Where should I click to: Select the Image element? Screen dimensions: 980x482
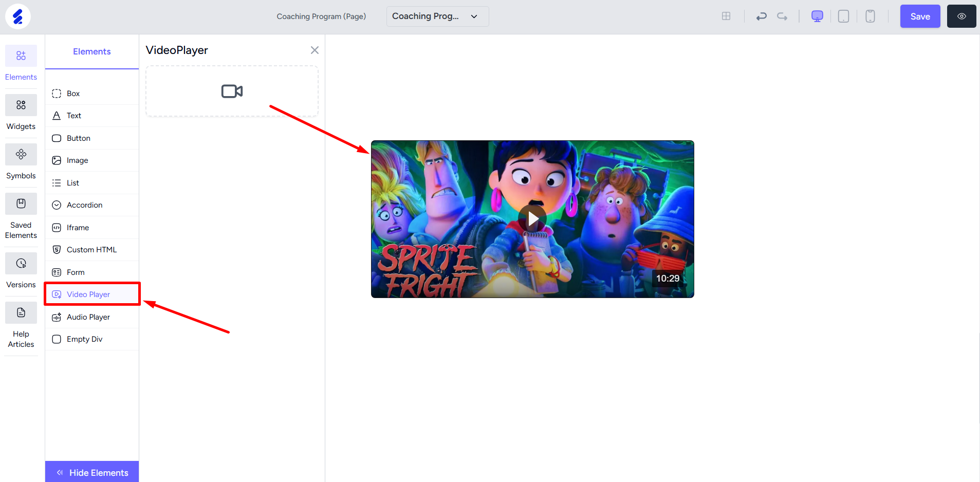pyautogui.click(x=92, y=160)
